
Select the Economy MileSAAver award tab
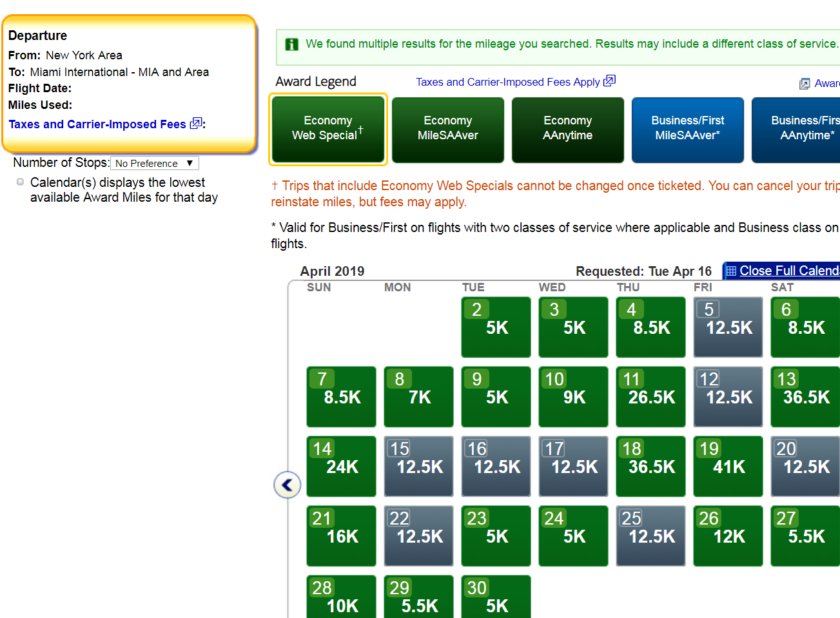click(448, 130)
